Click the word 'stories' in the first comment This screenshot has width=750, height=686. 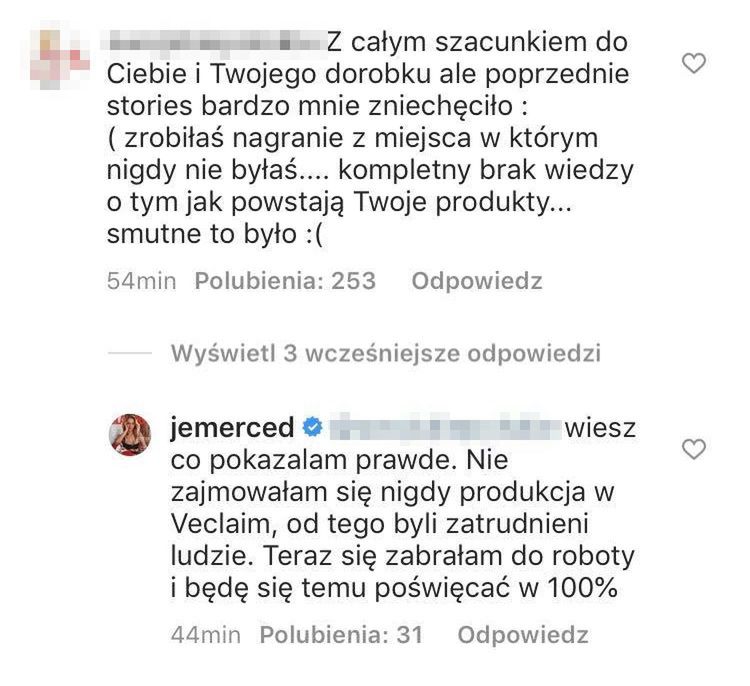(x=152, y=105)
